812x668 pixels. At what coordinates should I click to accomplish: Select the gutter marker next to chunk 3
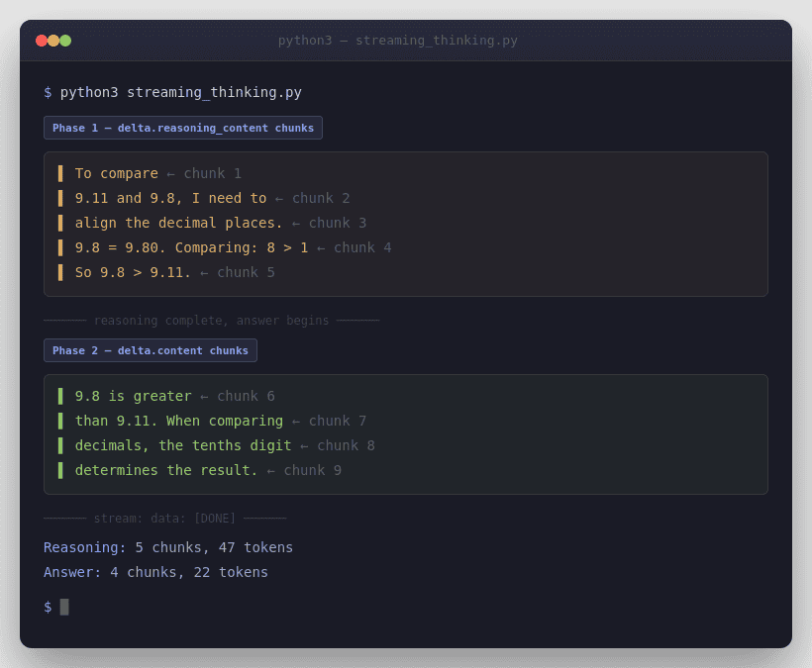[61, 223]
